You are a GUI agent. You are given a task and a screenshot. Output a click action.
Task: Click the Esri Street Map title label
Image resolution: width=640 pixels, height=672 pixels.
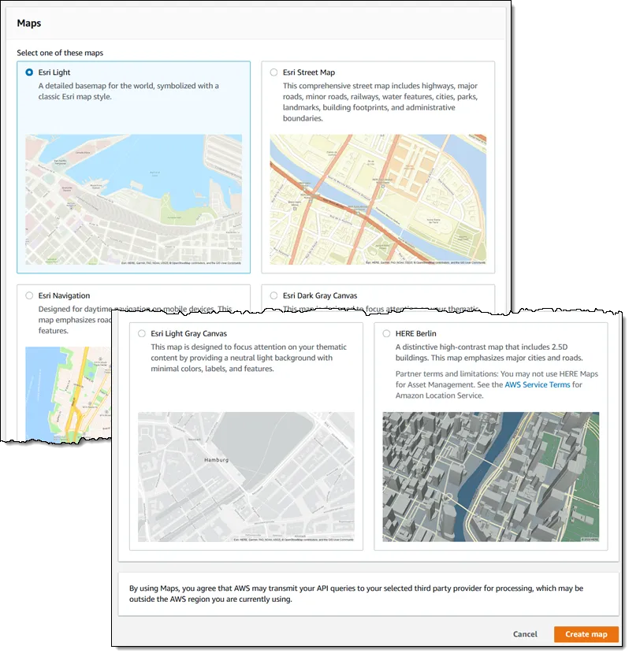pos(309,72)
